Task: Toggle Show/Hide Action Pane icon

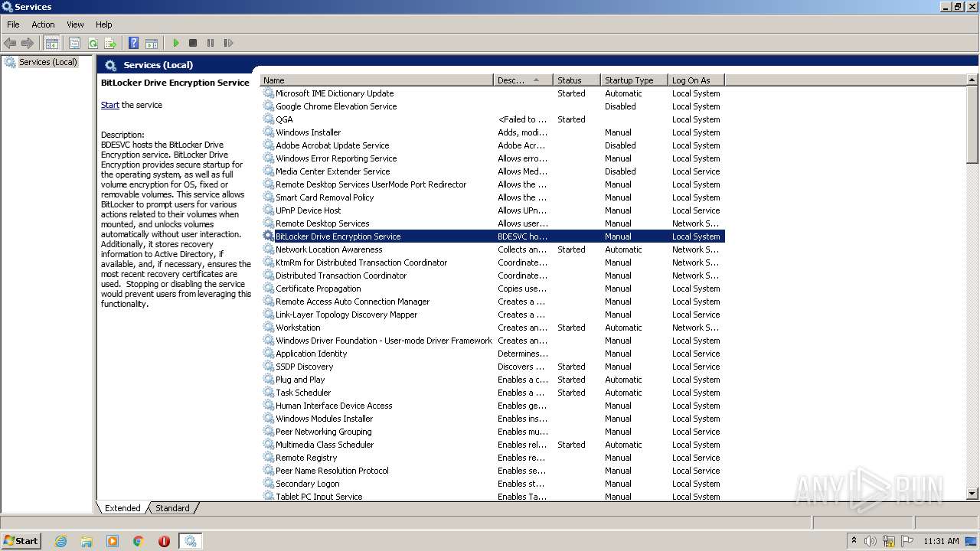Action: click(x=152, y=43)
